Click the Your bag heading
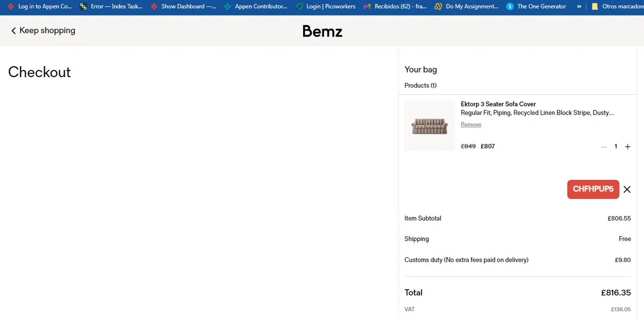Screen dimensions: 644x319 421,70
